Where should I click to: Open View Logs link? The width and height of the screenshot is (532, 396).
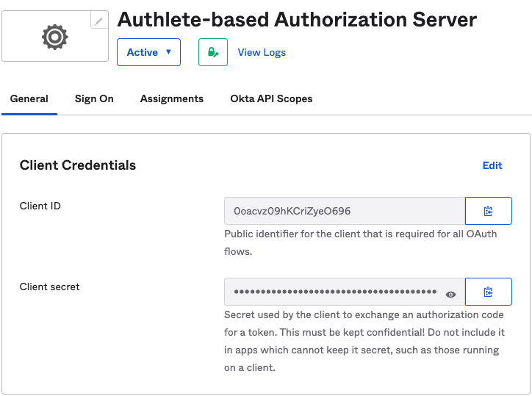tap(262, 53)
